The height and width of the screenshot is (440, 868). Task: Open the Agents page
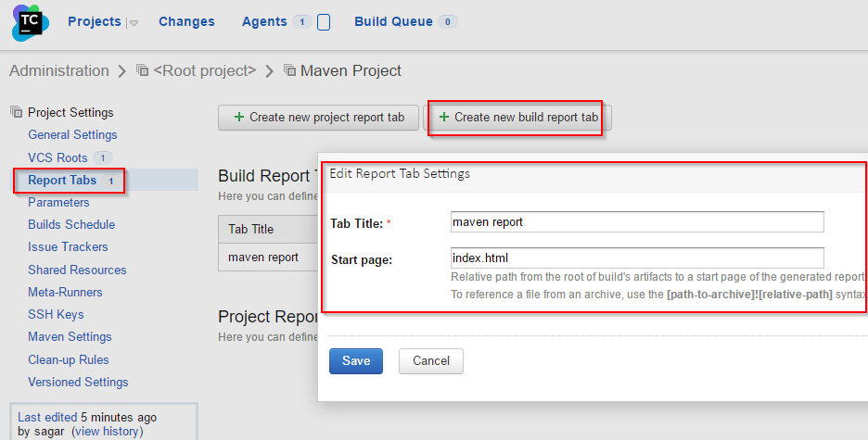pos(264,21)
